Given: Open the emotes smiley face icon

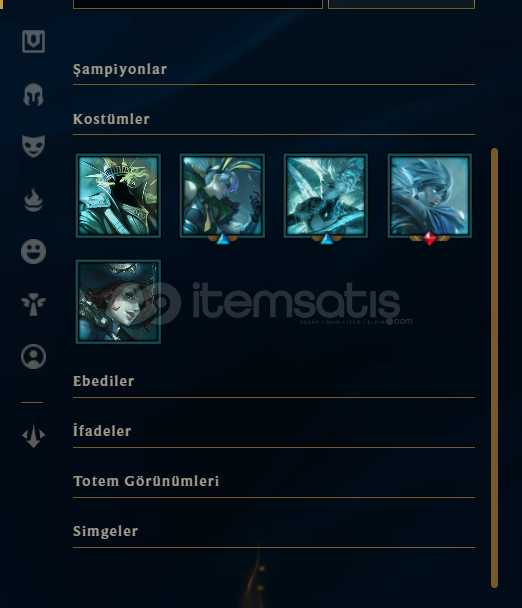Looking at the screenshot, I should (x=33, y=251).
